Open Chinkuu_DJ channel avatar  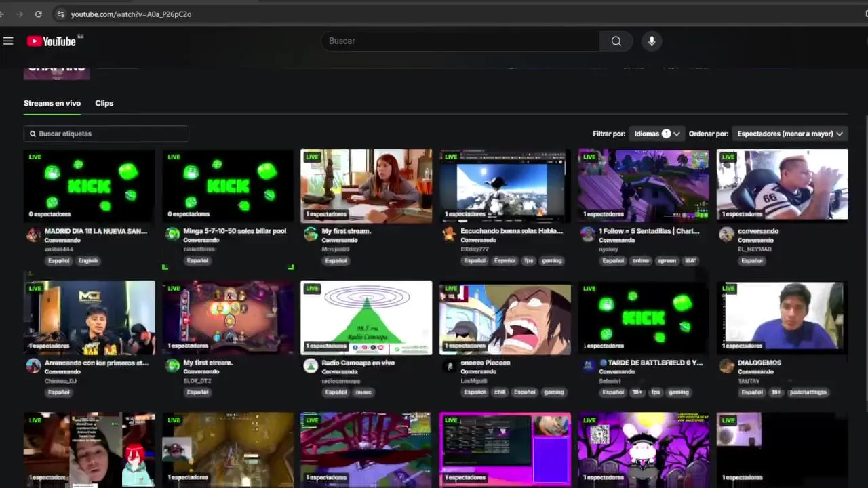[x=33, y=366]
